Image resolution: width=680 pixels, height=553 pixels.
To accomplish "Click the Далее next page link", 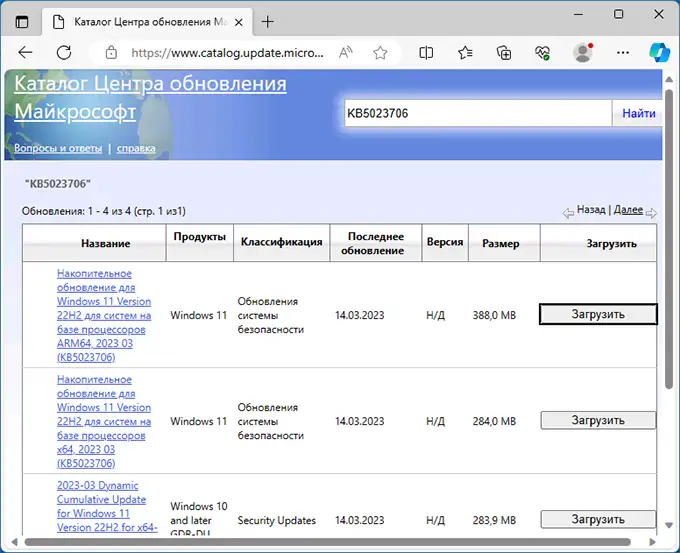I will click(x=628, y=210).
